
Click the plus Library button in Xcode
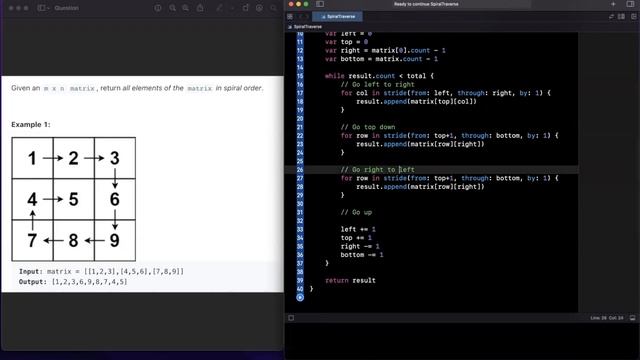tap(613, 4)
